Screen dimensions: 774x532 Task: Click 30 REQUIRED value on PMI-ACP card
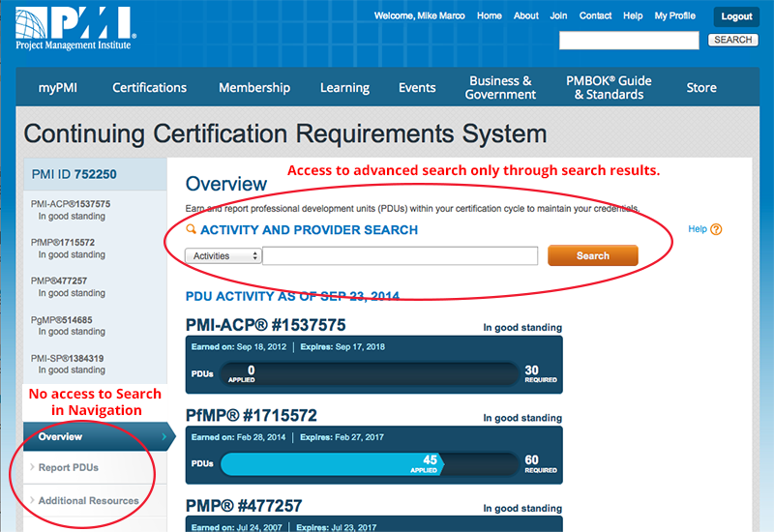[x=541, y=373]
